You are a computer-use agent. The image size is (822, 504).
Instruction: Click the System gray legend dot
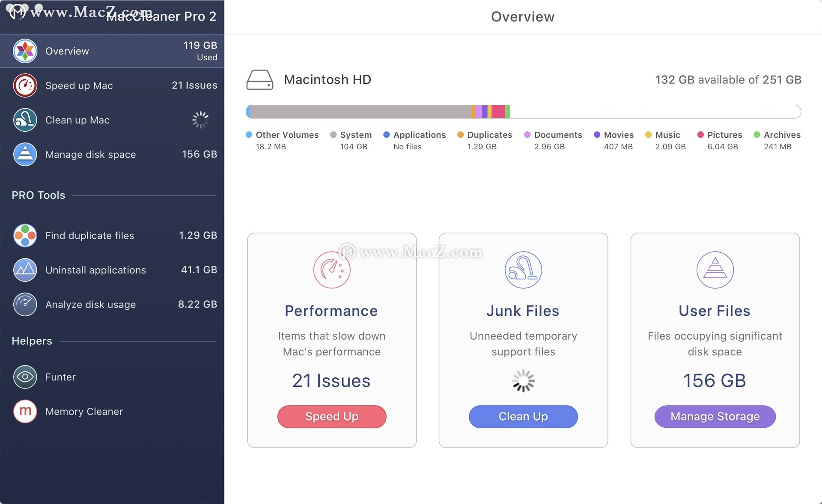pos(333,134)
